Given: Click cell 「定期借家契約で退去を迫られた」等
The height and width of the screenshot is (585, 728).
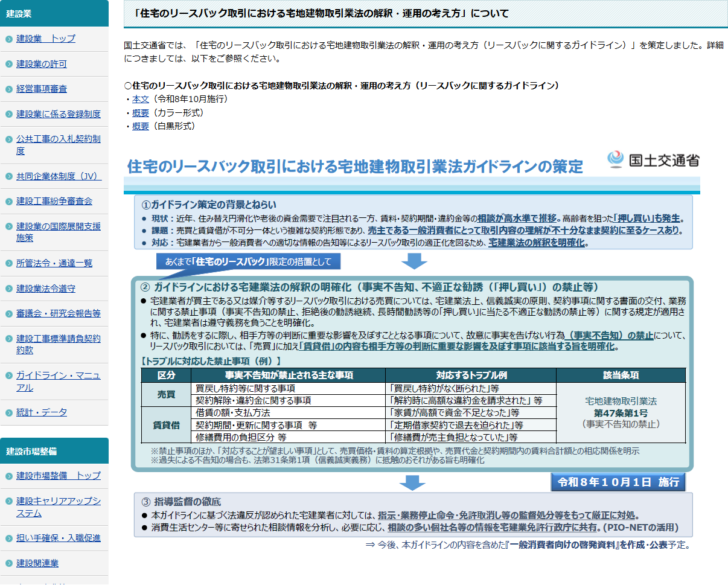Looking at the screenshot, I should [x=471, y=425].
